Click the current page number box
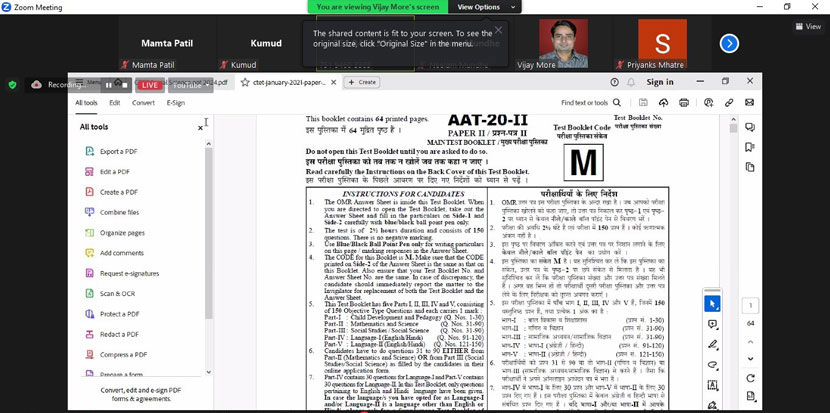This screenshot has height=413, width=830. [x=750, y=305]
